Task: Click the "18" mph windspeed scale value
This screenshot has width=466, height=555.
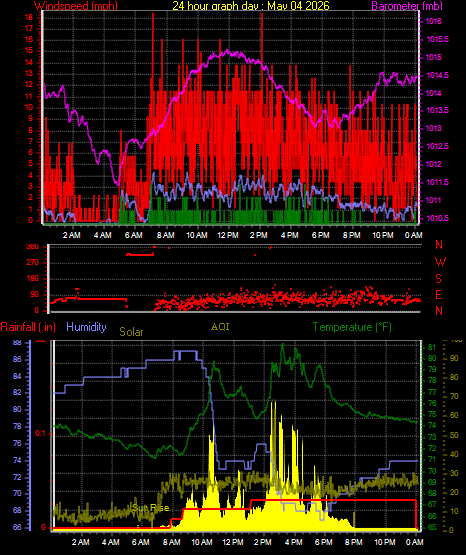Action: click(x=29, y=17)
